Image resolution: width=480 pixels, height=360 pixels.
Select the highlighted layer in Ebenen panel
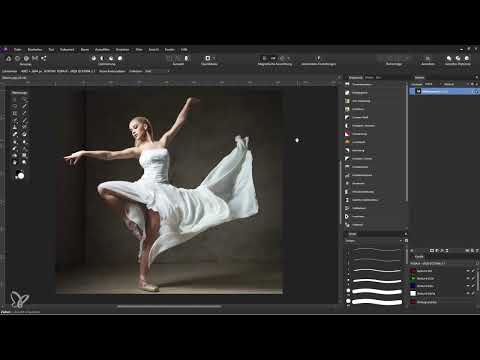(444, 91)
